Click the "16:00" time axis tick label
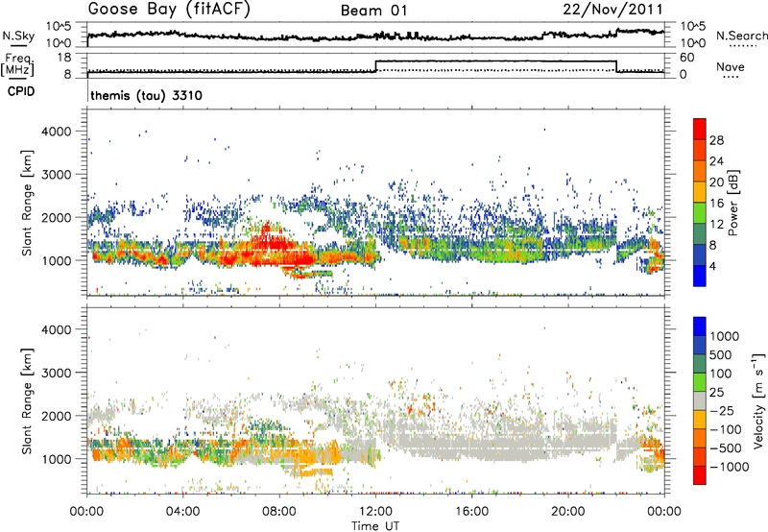The width and height of the screenshot is (768, 532). 471,512
